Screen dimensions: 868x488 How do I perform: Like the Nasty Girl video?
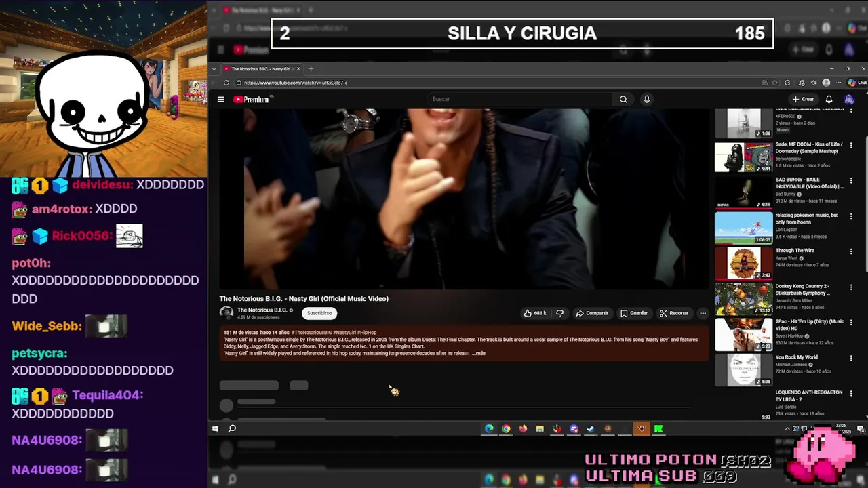(x=535, y=313)
